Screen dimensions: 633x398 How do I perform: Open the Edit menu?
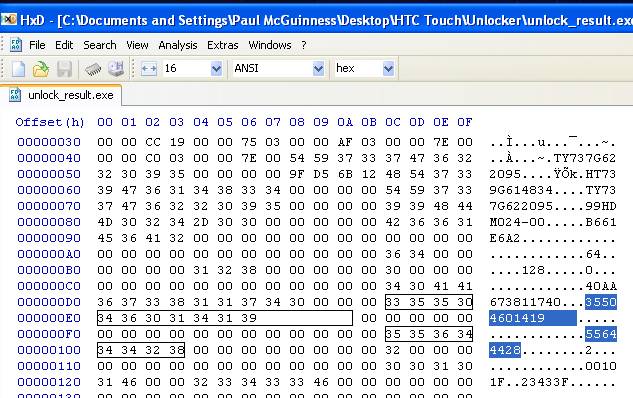[64, 45]
